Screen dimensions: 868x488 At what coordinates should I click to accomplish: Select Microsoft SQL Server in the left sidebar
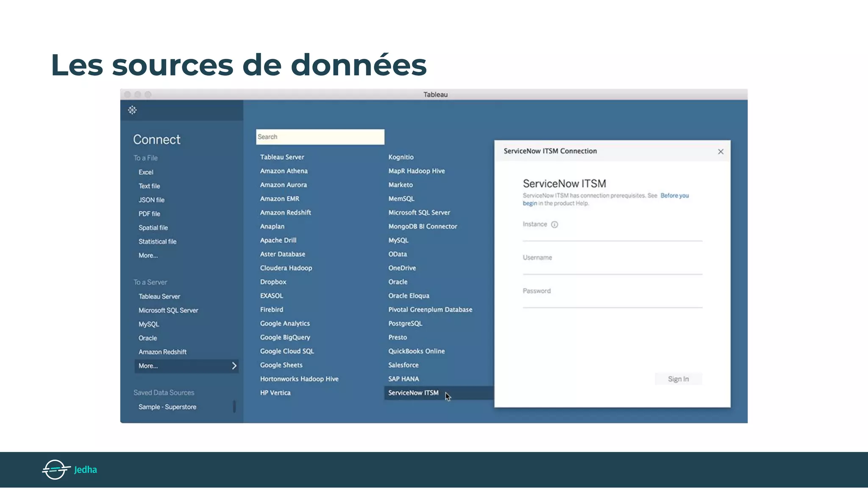click(168, 310)
